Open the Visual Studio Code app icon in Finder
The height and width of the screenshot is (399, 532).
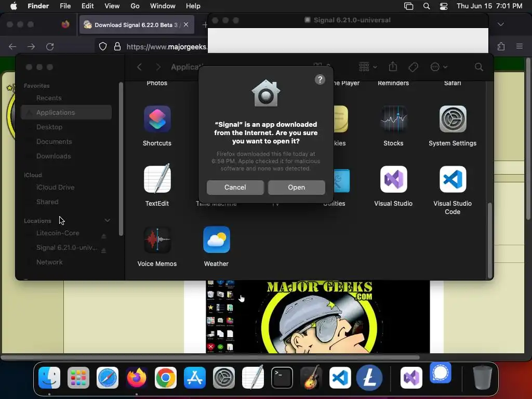pyautogui.click(x=453, y=179)
